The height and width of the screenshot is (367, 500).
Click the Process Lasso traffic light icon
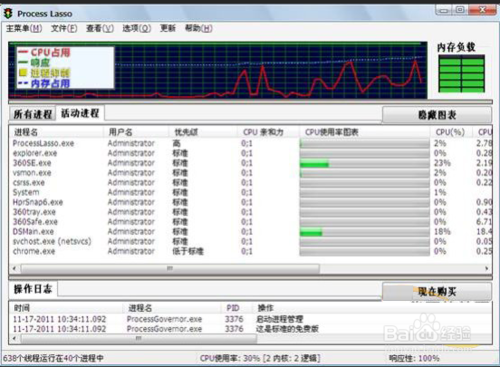pos(8,14)
